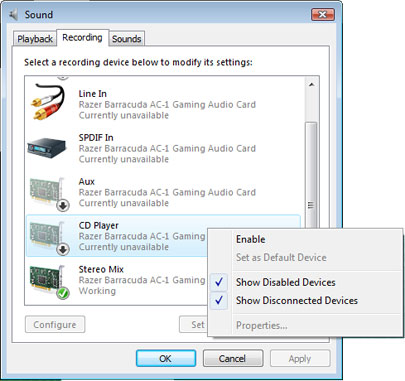Click the Line In RCA cable icon

pyautogui.click(x=48, y=102)
